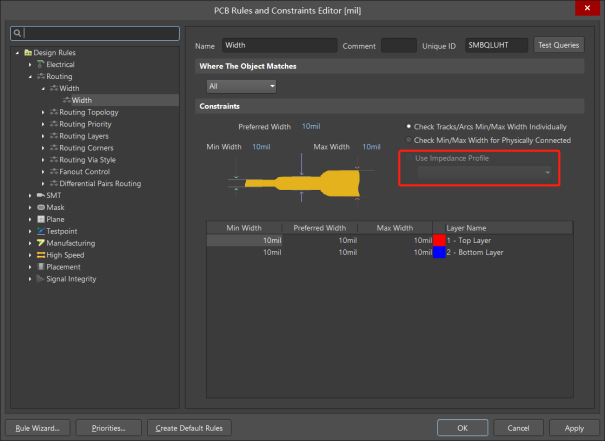
Task: Click the SMT category icon
Action: pos(41,195)
